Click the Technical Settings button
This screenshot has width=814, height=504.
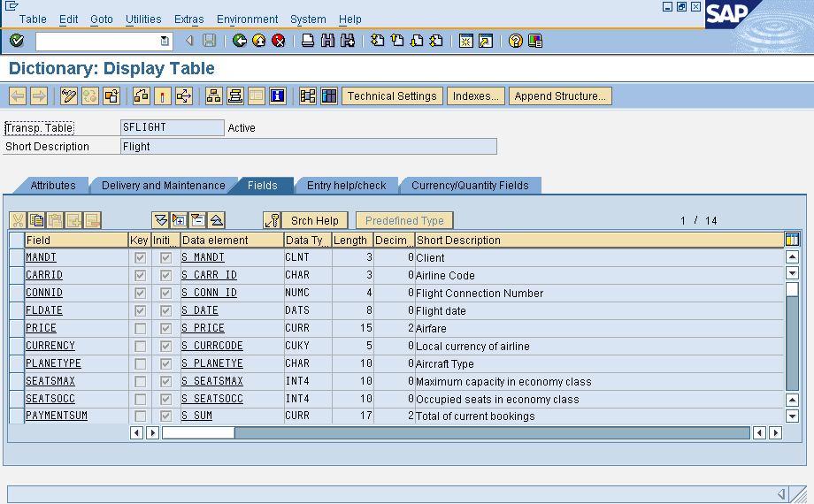tap(392, 96)
